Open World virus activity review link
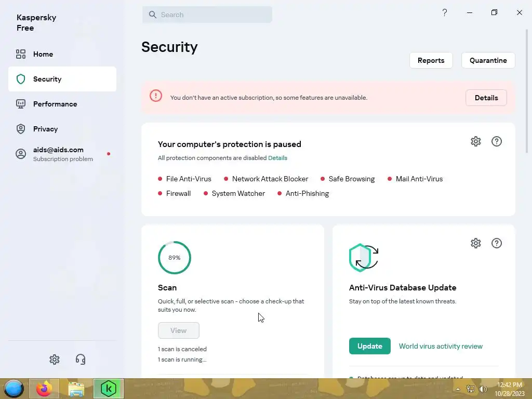Screen dimensions: 532x399 click(x=441, y=346)
